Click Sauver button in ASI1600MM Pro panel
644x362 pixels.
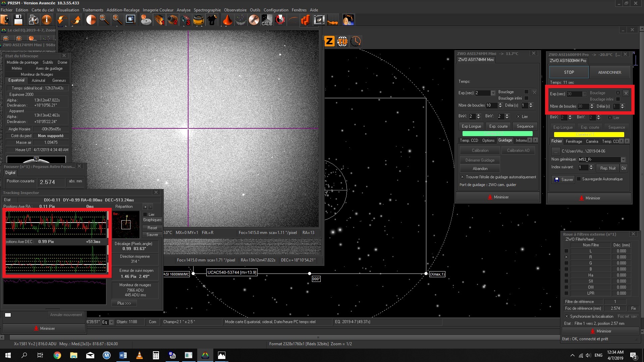pyautogui.click(x=563, y=180)
